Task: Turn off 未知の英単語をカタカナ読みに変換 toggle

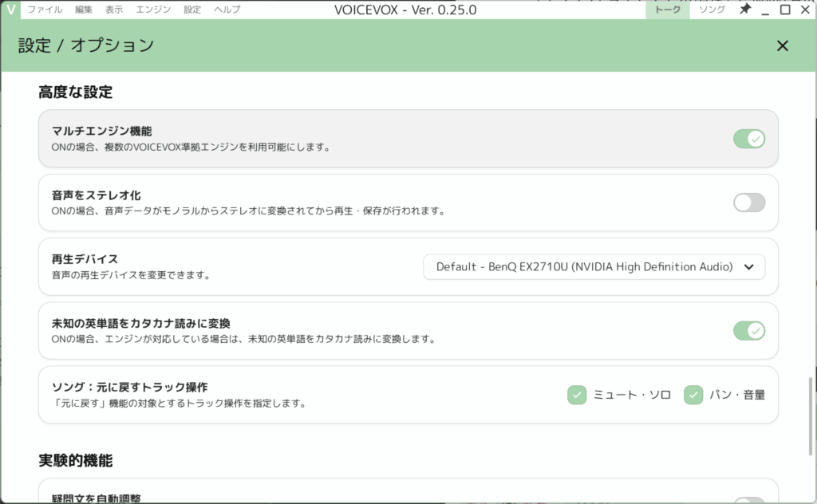Action: 749,330
